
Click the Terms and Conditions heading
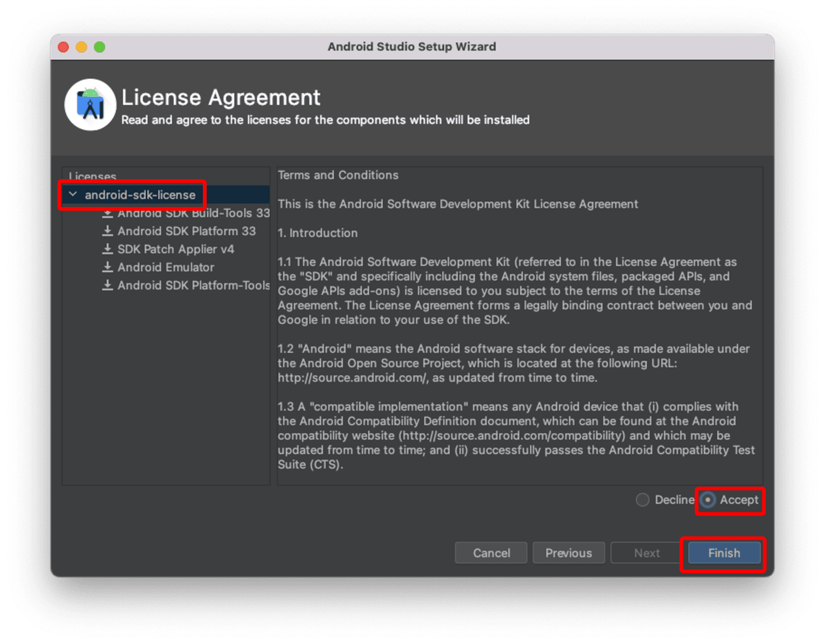click(x=338, y=175)
